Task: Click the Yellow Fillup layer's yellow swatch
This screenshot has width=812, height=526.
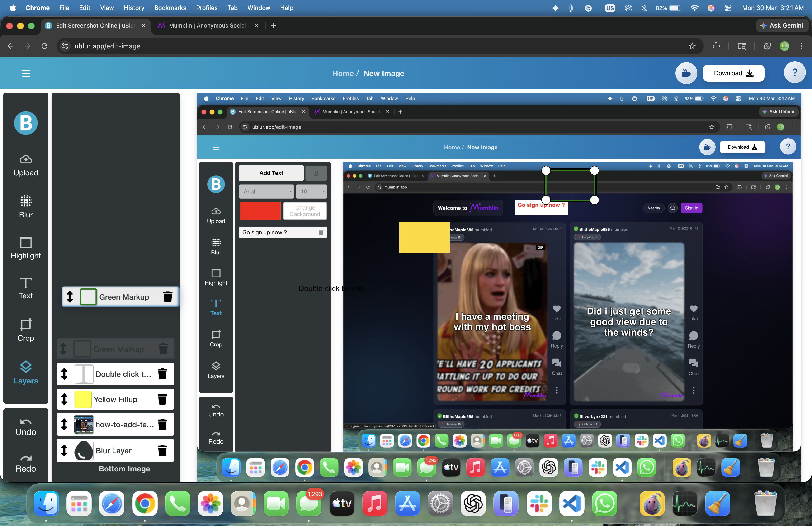Action: [83, 399]
